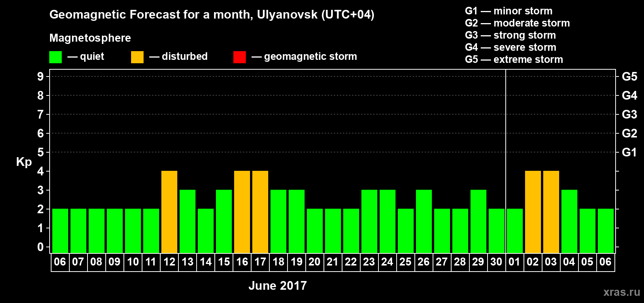Screen dimensions: 644x303
Task: Click date label 09 on the x-axis
Action: point(114,262)
